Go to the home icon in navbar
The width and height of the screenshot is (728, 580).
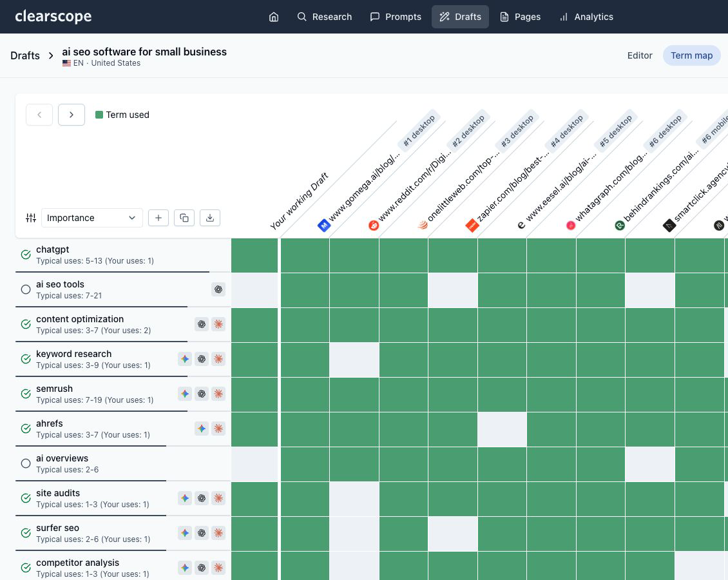point(274,17)
